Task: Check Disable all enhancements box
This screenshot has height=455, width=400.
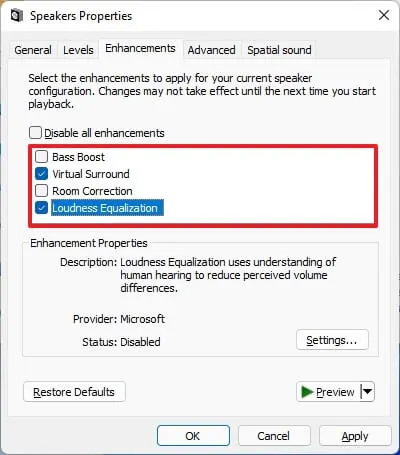Action: pos(35,133)
